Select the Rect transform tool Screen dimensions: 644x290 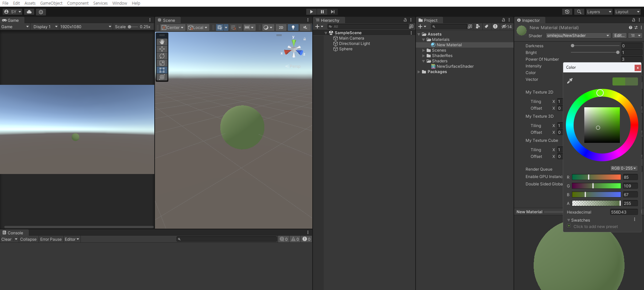click(162, 70)
